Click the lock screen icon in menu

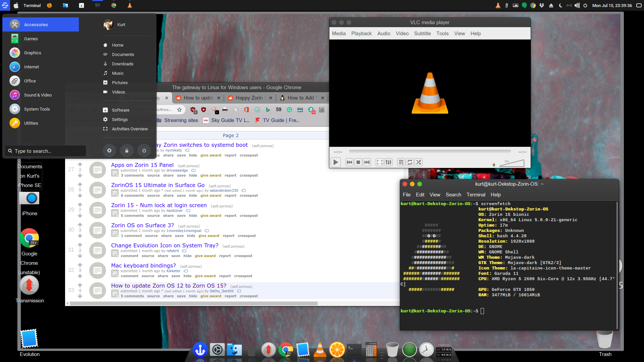click(x=127, y=151)
